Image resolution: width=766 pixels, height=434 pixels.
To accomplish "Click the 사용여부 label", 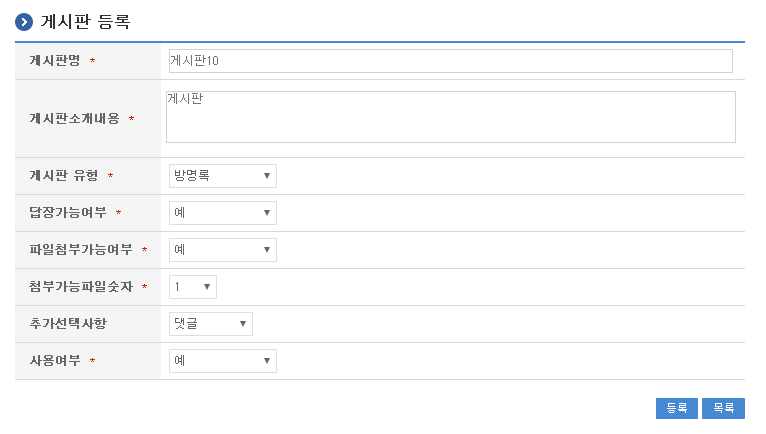I will pyautogui.click(x=55, y=361).
